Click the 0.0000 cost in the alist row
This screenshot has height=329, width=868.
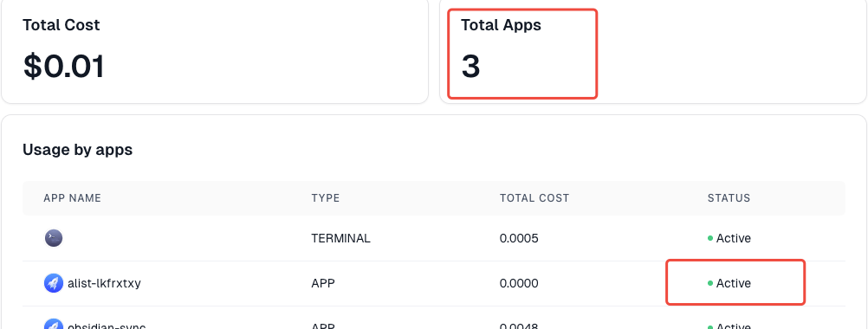point(519,283)
